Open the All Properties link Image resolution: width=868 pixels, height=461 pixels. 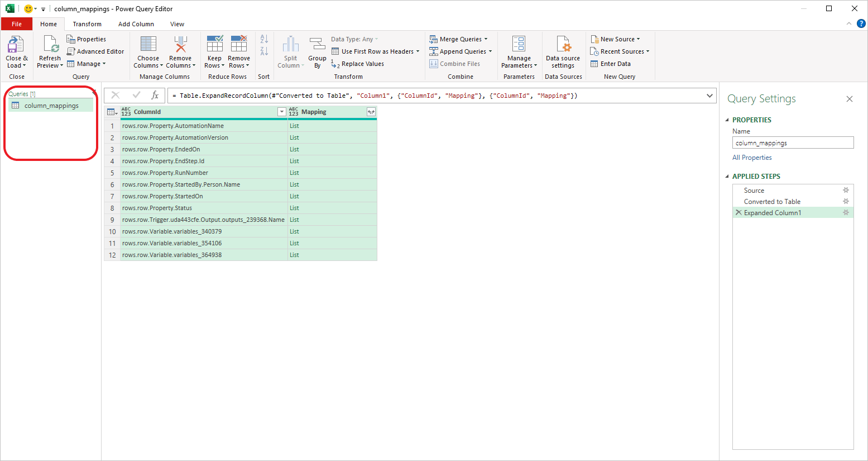point(752,158)
